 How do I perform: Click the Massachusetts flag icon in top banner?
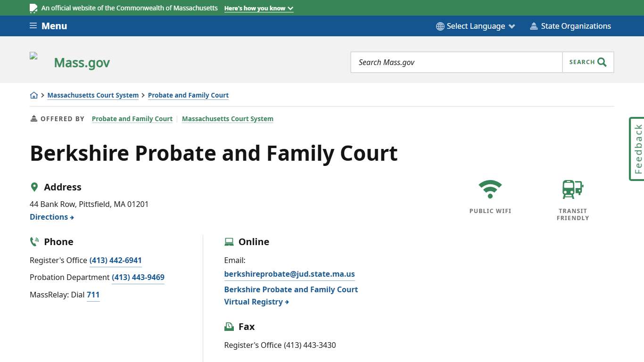33,8
